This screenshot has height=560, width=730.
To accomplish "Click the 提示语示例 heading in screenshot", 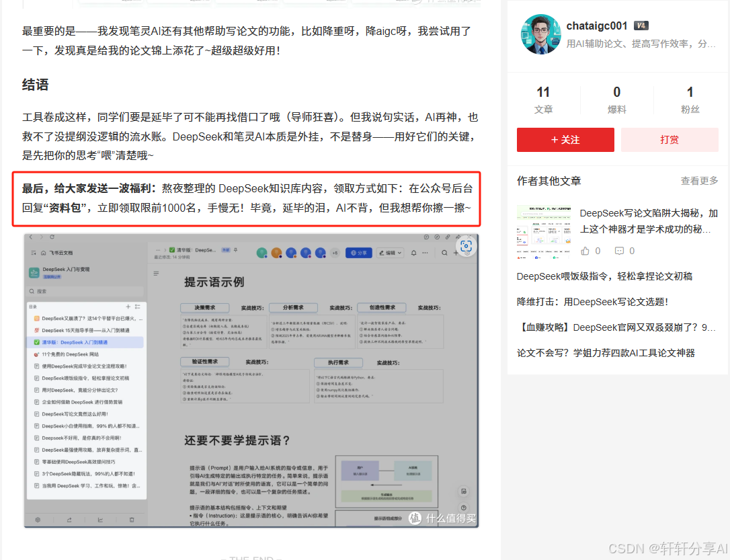I will pyautogui.click(x=214, y=282).
